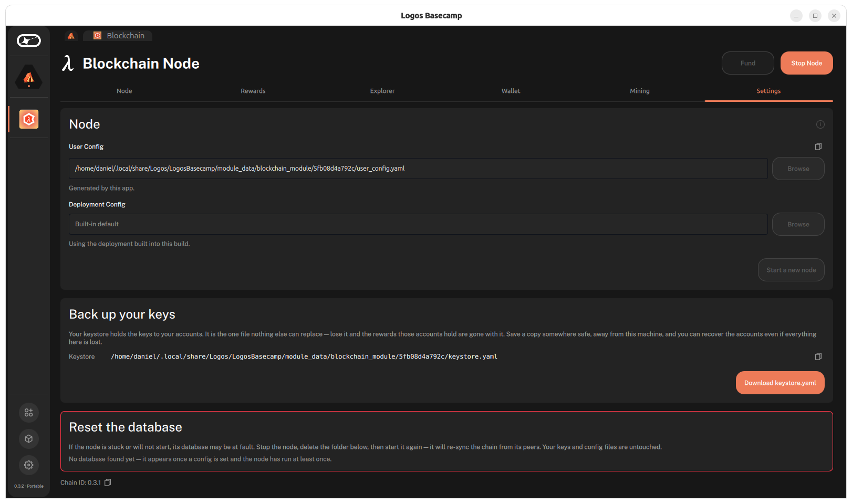Open the Mining tab

[640, 91]
